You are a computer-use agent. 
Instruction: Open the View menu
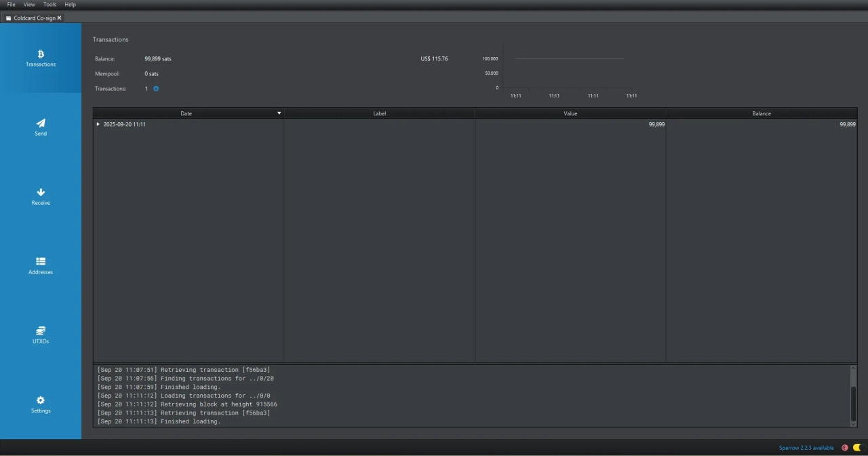click(x=29, y=5)
